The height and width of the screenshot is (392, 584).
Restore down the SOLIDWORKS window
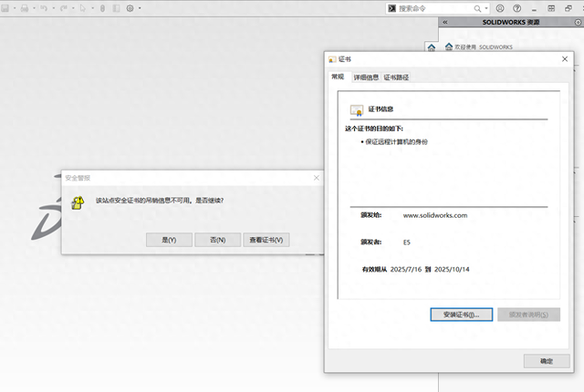(x=568, y=8)
